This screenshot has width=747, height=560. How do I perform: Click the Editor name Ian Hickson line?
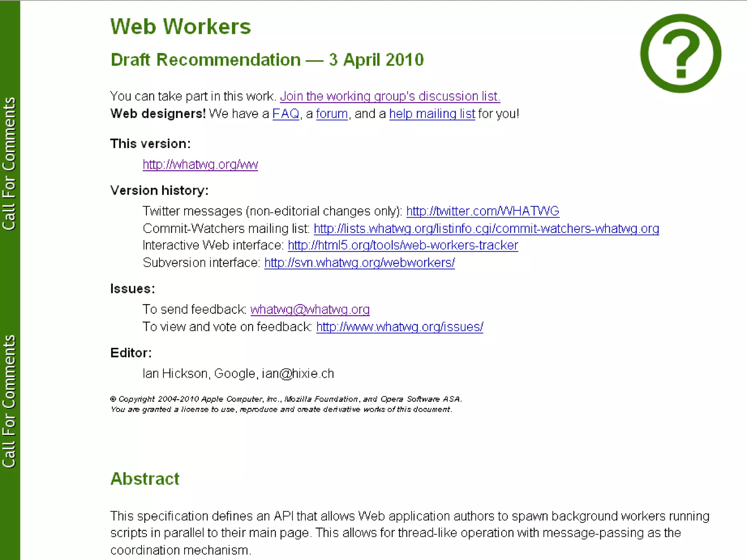coord(238,374)
